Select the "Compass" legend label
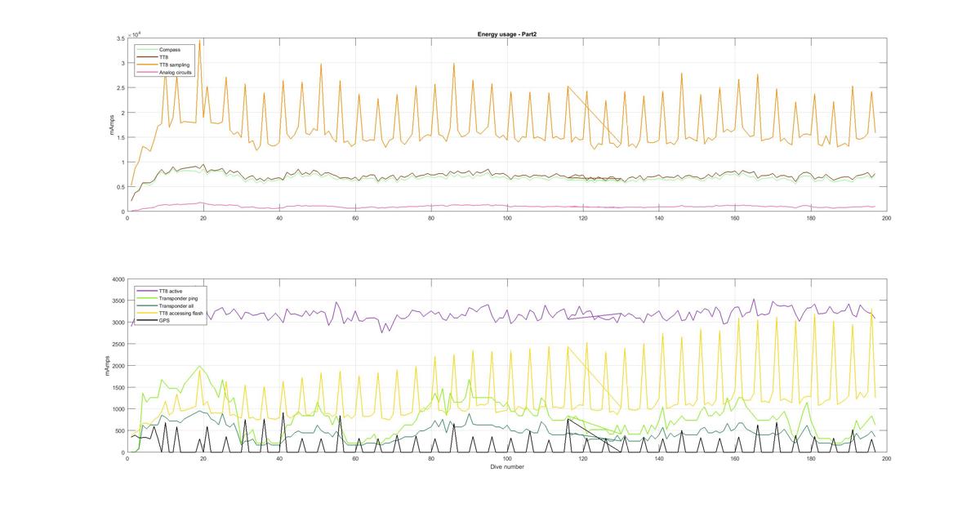 [x=170, y=50]
